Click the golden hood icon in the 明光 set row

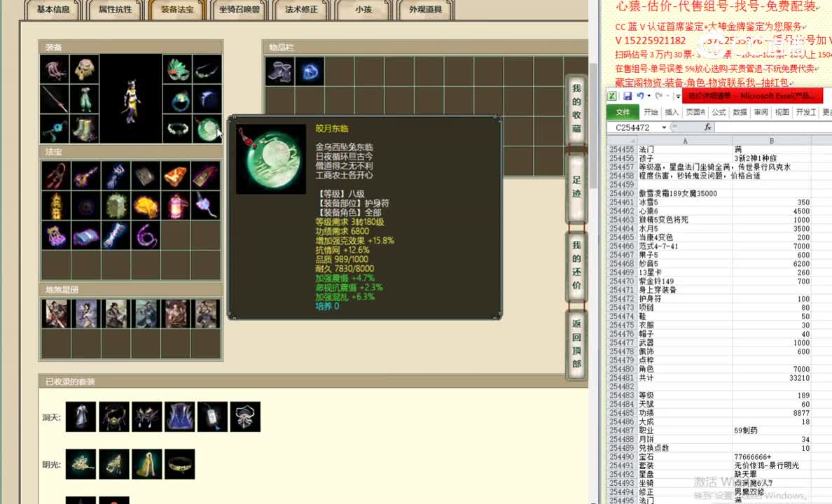click(x=146, y=464)
